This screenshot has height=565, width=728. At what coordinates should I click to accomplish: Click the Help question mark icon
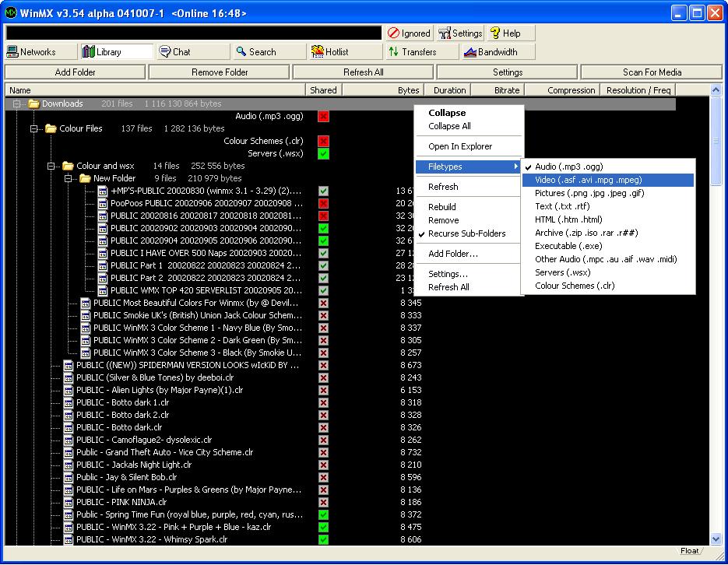click(495, 33)
